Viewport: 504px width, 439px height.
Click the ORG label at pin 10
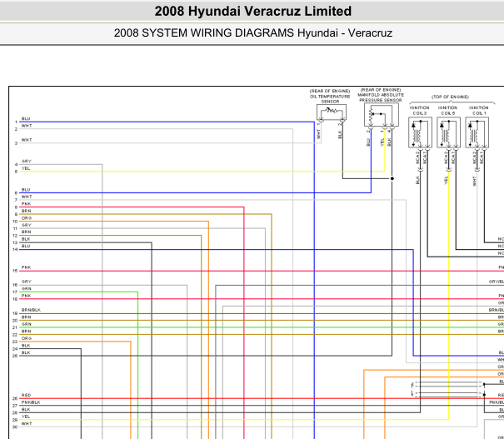click(27, 218)
